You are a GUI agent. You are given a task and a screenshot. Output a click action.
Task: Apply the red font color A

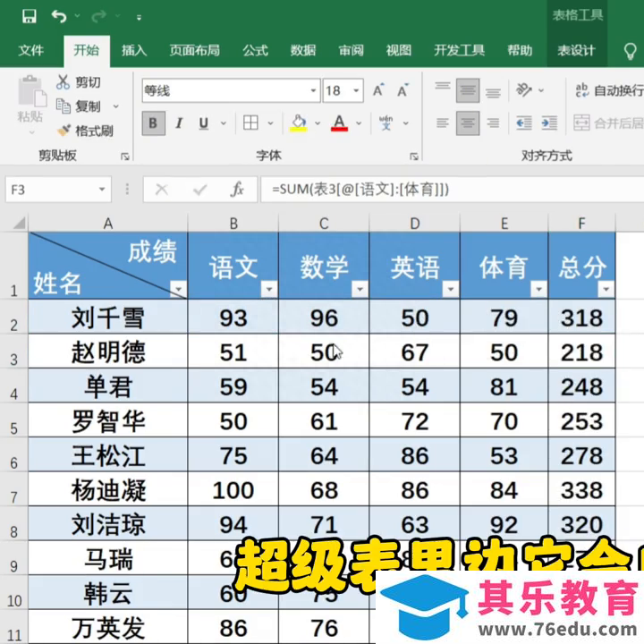click(339, 123)
